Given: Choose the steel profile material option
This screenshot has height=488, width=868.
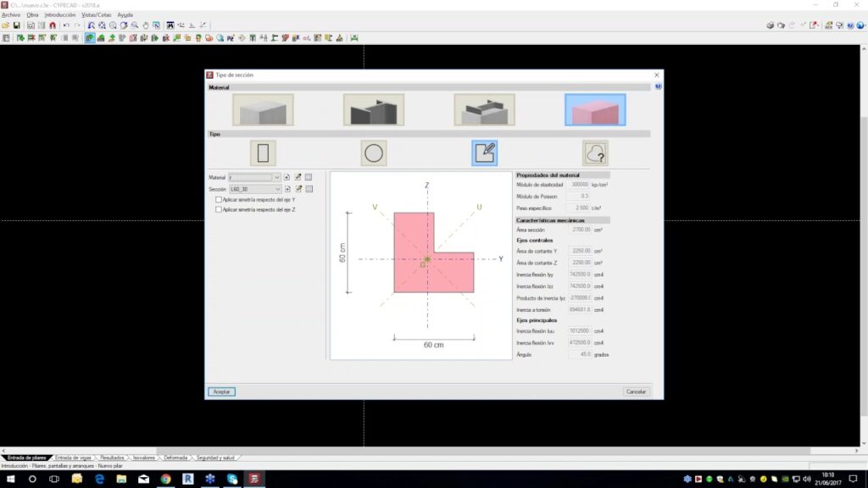Looking at the screenshot, I should [x=374, y=110].
